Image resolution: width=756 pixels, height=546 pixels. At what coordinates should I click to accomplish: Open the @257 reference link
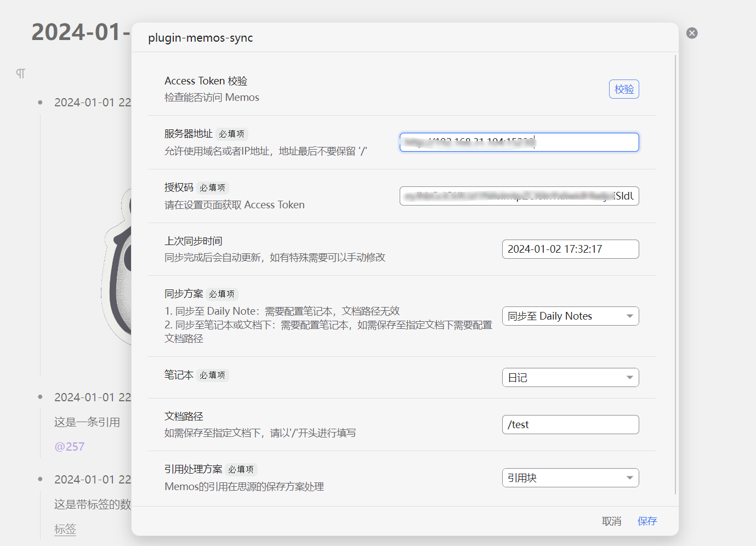coord(70,447)
